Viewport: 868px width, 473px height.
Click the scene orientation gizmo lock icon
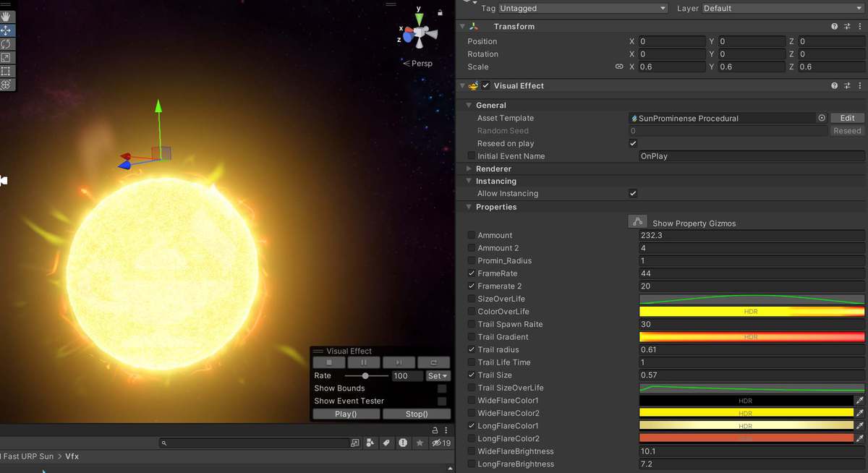coord(440,12)
